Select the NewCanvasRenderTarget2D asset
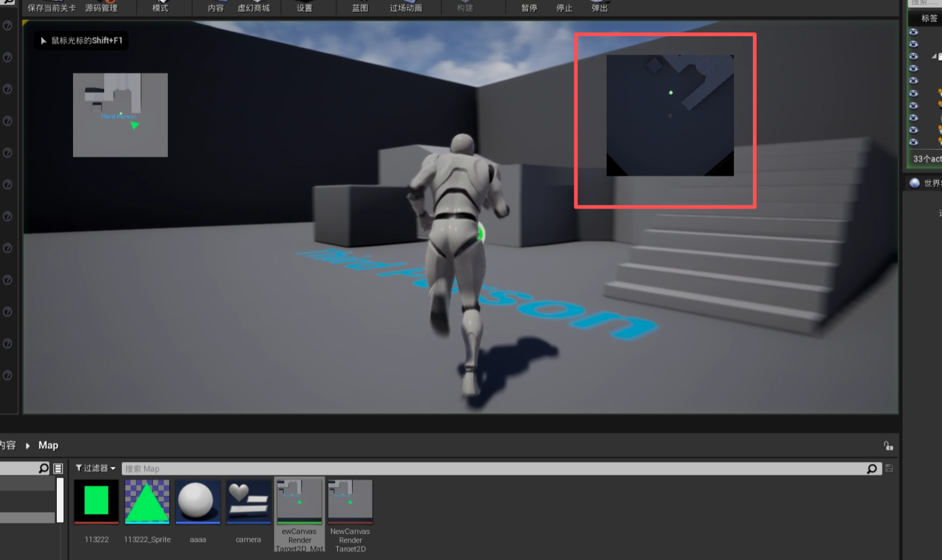942x560 pixels. [x=350, y=515]
